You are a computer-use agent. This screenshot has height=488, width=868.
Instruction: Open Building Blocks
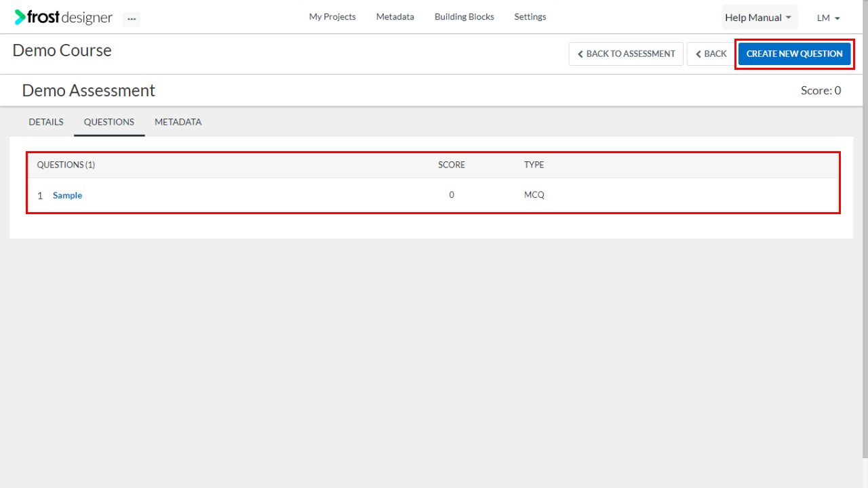click(465, 17)
